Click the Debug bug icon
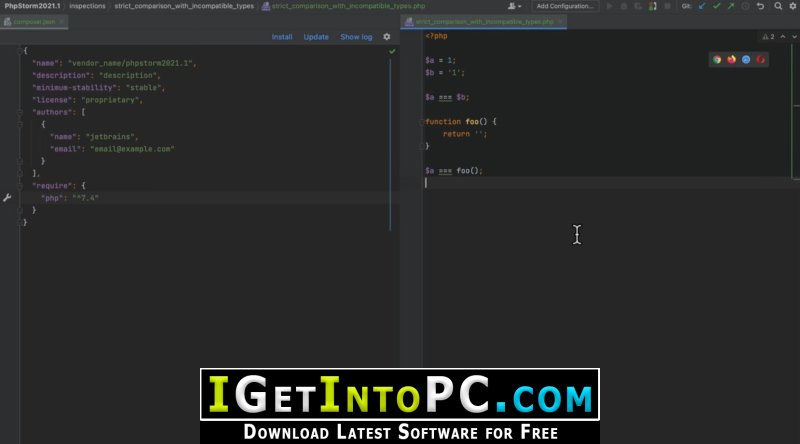This screenshot has width=800, height=444. pyautogui.click(x=623, y=6)
